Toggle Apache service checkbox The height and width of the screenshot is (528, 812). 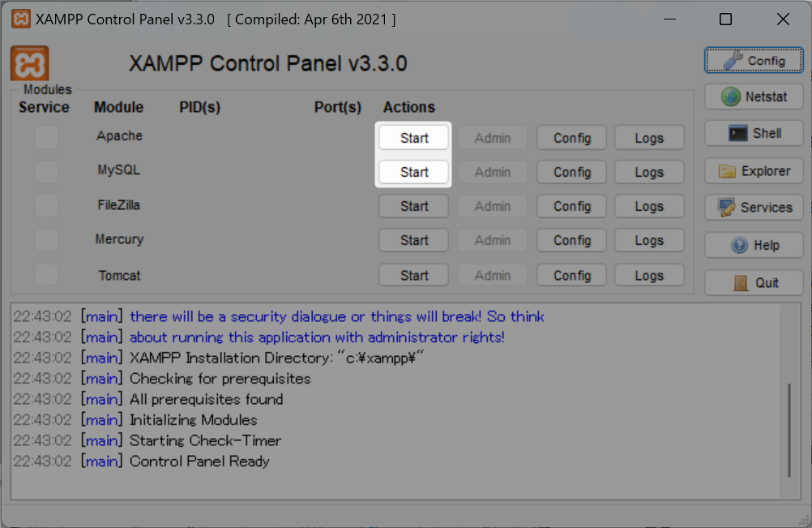click(46, 137)
